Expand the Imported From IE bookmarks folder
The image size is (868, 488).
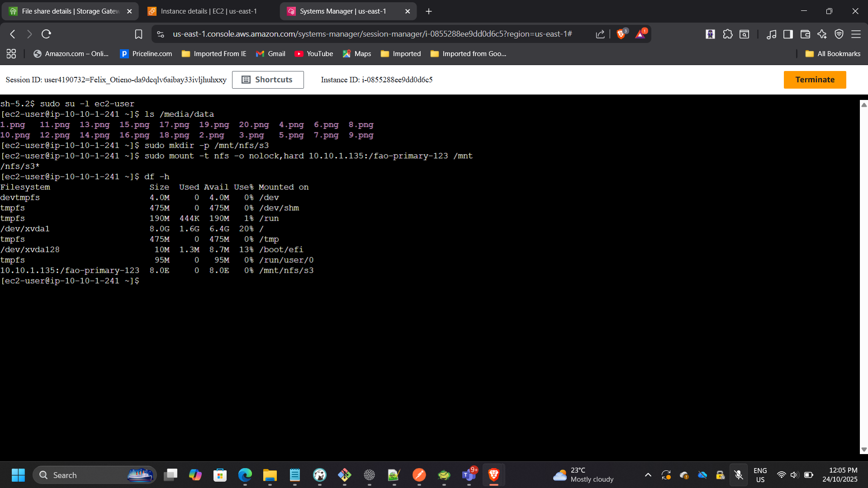pyautogui.click(x=214, y=53)
